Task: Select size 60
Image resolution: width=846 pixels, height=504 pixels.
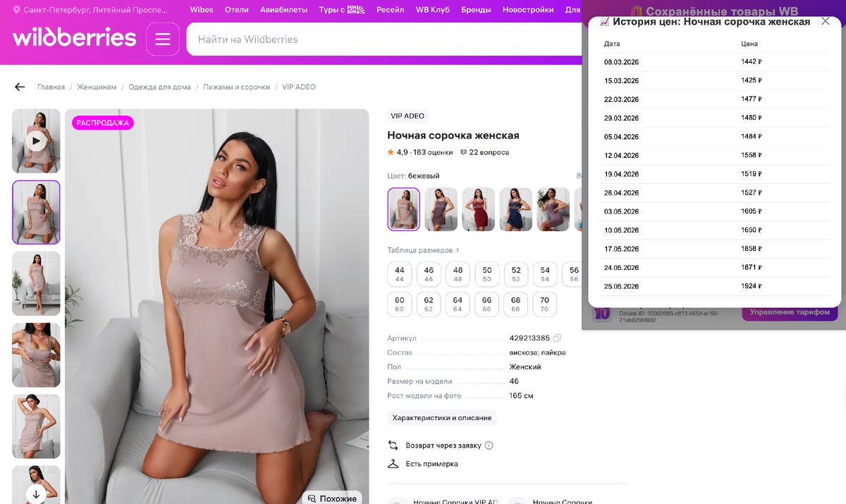Action: [x=400, y=304]
